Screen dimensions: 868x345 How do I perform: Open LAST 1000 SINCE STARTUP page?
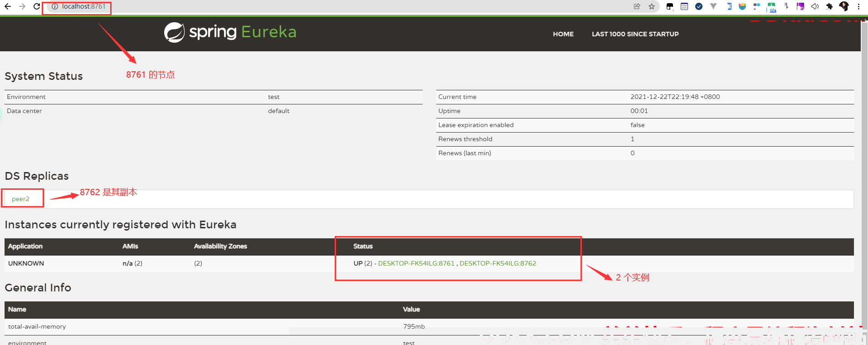click(x=635, y=34)
